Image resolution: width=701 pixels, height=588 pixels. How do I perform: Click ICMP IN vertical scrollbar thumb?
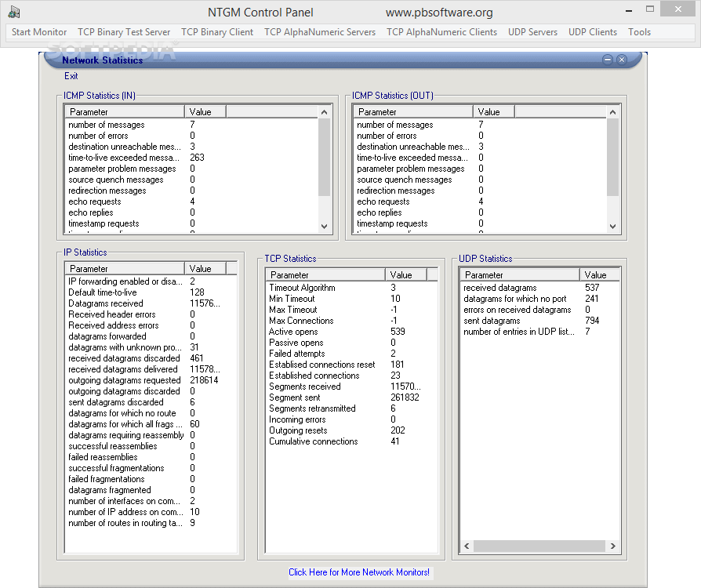tap(324, 157)
